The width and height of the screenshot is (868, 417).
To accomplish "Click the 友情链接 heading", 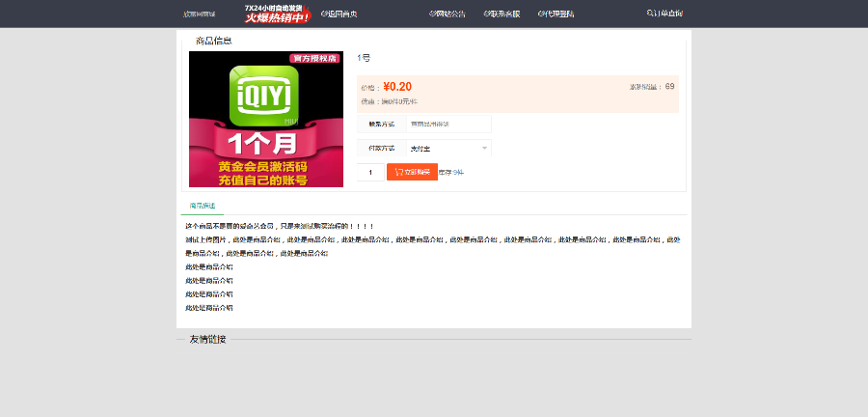I will tap(207, 340).
